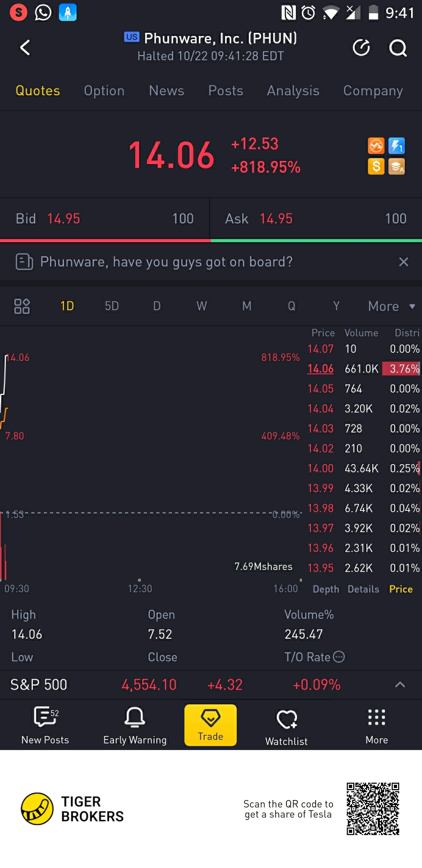
Task: Open the News tab
Action: pos(166,91)
